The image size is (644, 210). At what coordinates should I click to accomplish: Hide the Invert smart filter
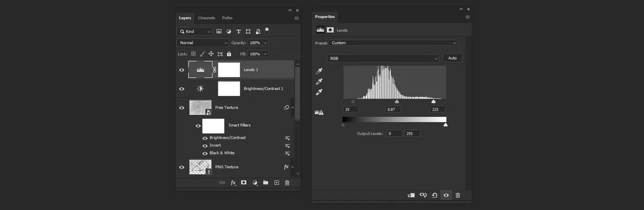205,146
